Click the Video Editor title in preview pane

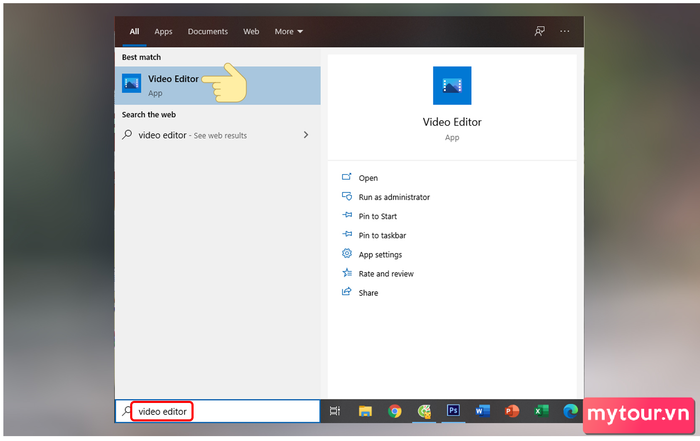[452, 122]
